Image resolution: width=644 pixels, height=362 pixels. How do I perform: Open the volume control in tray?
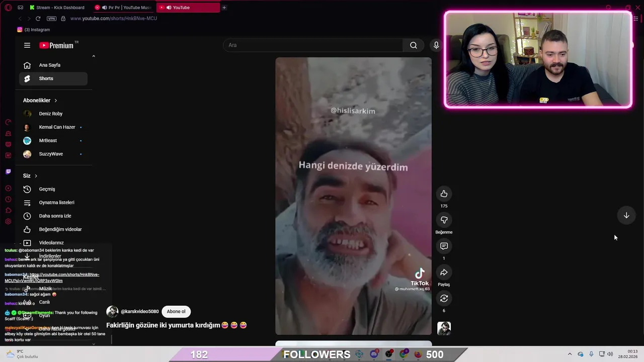point(610,354)
